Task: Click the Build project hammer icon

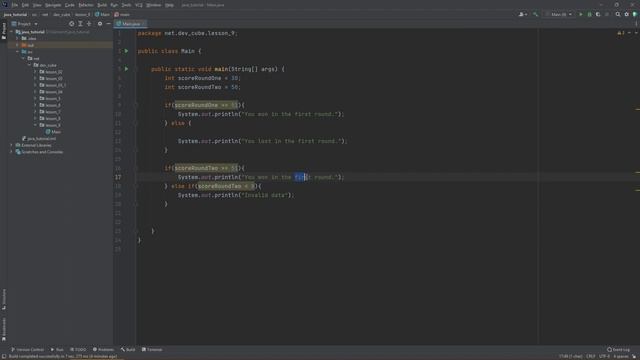Action: (535, 14)
